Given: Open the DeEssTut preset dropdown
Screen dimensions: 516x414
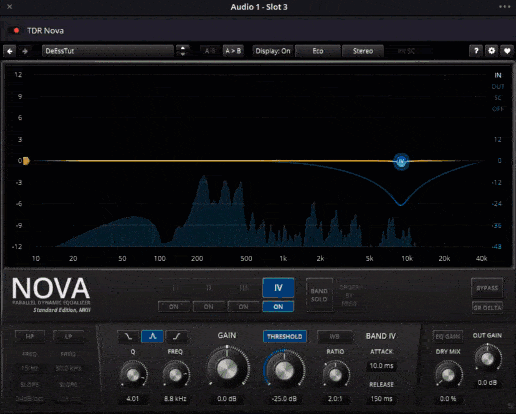Looking at the screenshot, I should click(108, 51).
